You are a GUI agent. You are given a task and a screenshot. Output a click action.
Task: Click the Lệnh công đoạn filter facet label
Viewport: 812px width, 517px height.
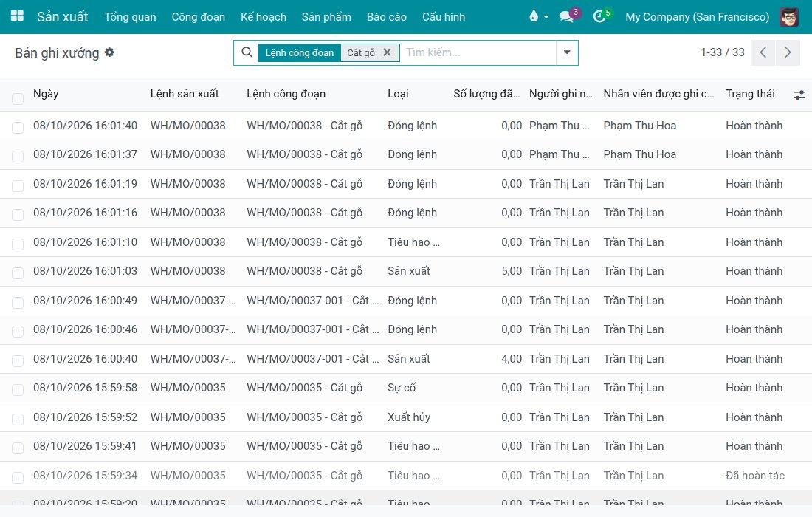coord(299,52)
